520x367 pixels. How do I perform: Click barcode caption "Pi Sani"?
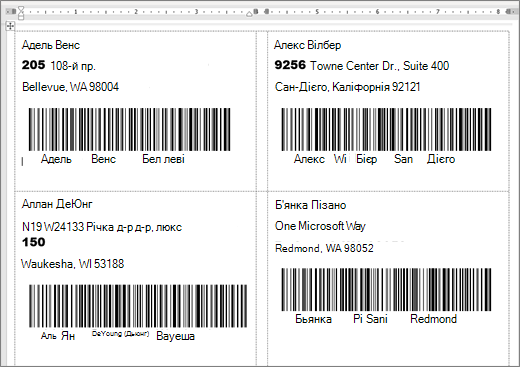(370, 319)
